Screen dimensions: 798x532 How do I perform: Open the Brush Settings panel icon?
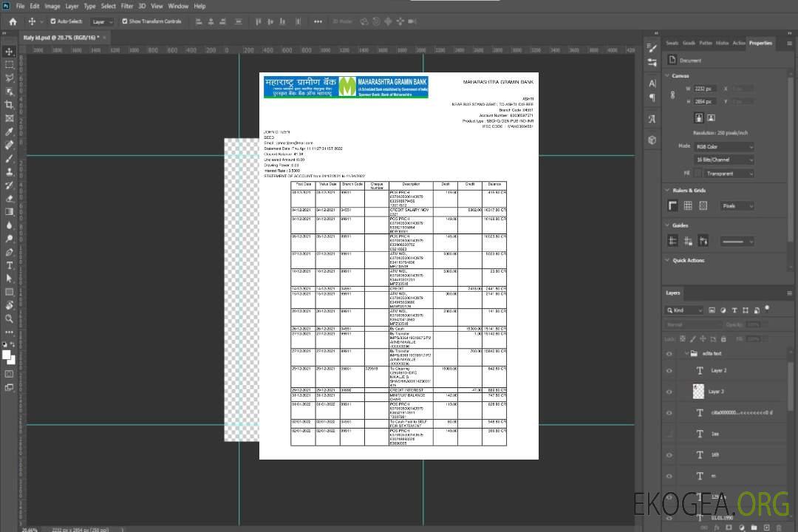tap(652, 48)
